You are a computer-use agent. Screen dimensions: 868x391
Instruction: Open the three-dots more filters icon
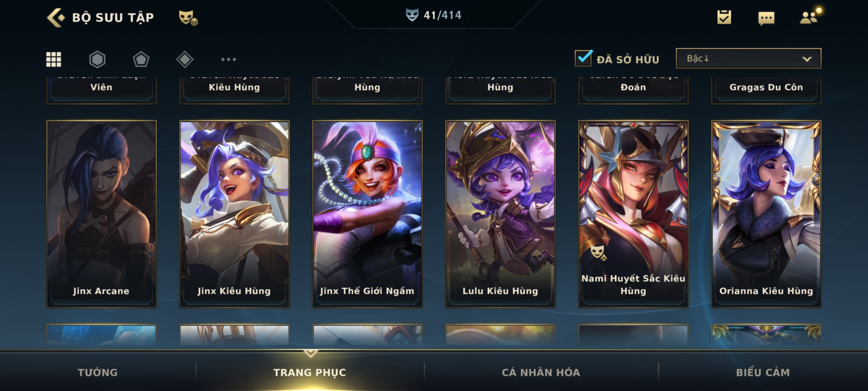click(229, 59)
